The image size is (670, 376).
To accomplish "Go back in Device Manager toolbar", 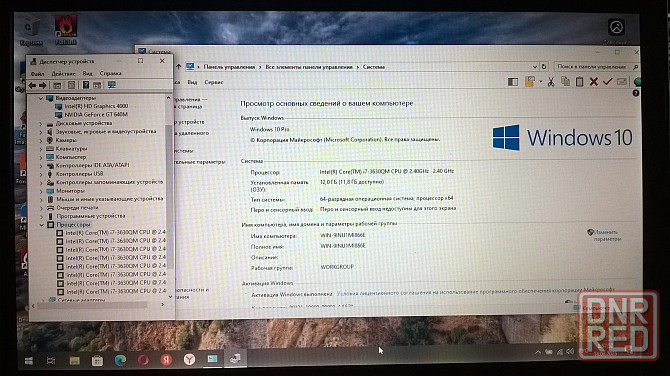I will click(32, 85).
